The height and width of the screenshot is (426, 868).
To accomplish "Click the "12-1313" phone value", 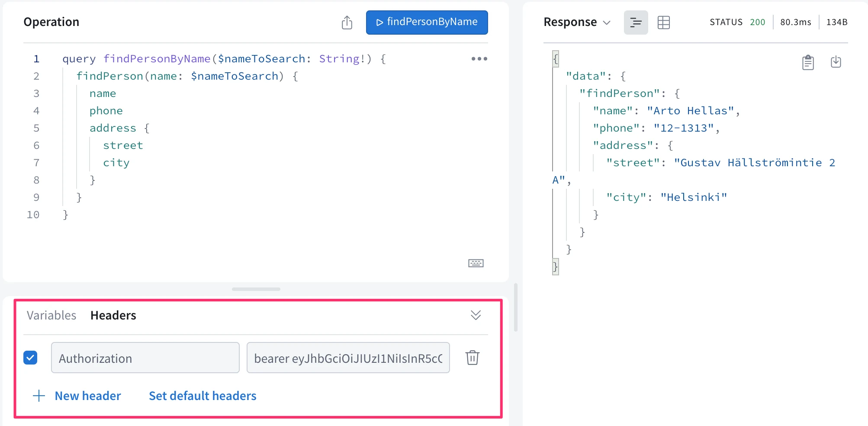I will coord(684,128).
